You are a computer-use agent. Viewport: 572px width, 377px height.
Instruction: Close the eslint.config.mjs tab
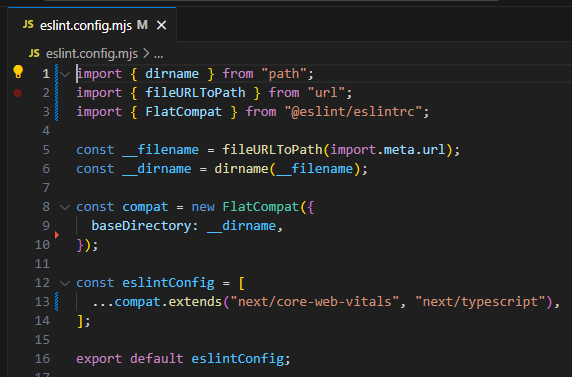point(161,26)
